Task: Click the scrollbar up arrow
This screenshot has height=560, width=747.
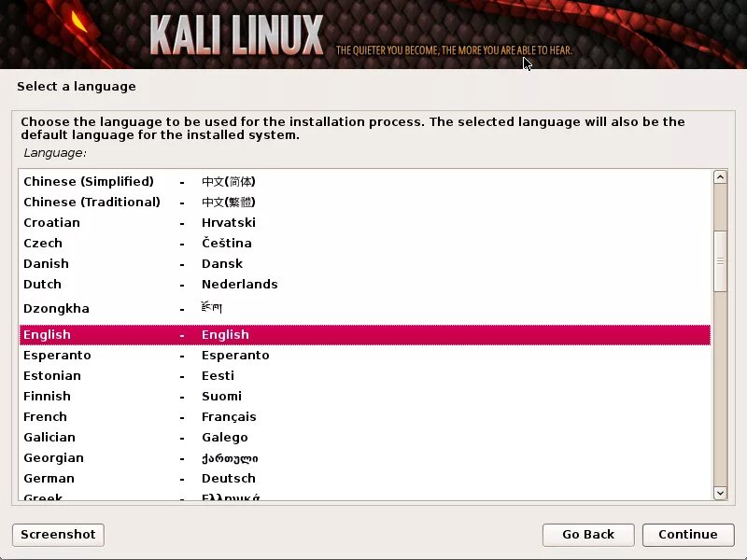Action: [x=720, y=177]
